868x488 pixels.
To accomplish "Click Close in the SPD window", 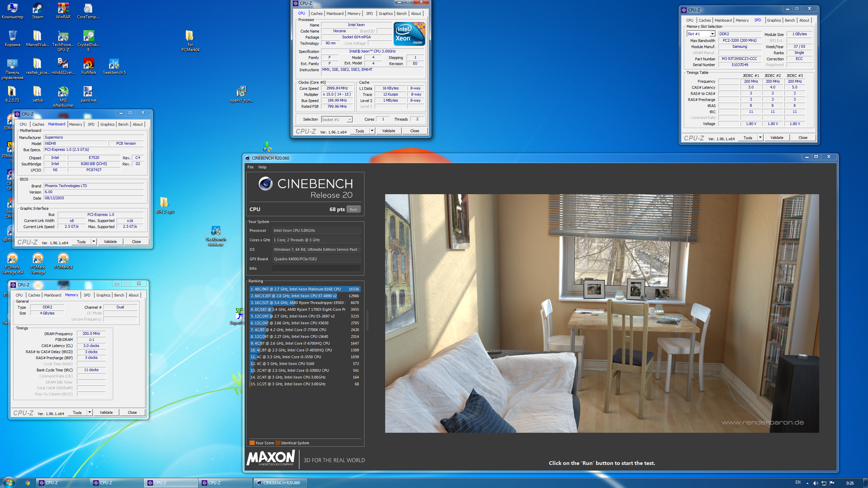I will coord(803,138).
